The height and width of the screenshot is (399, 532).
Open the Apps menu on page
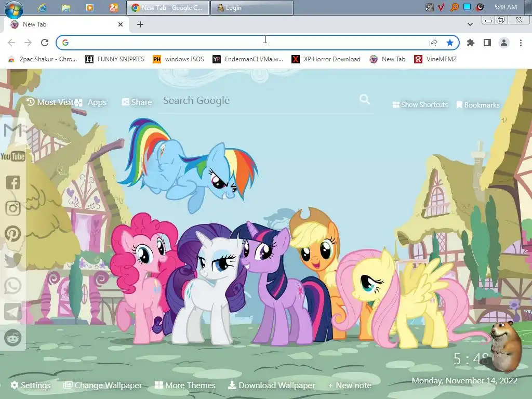(x=91, y=102)
